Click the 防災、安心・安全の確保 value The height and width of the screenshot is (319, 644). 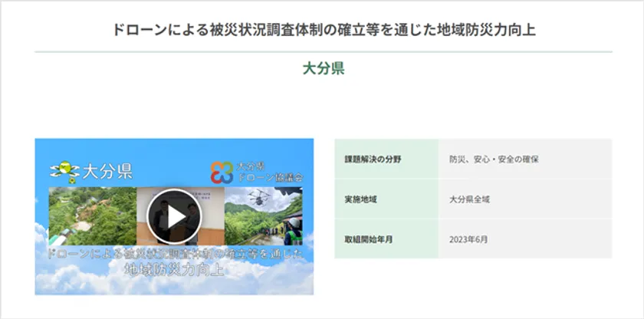coord(494,159)
